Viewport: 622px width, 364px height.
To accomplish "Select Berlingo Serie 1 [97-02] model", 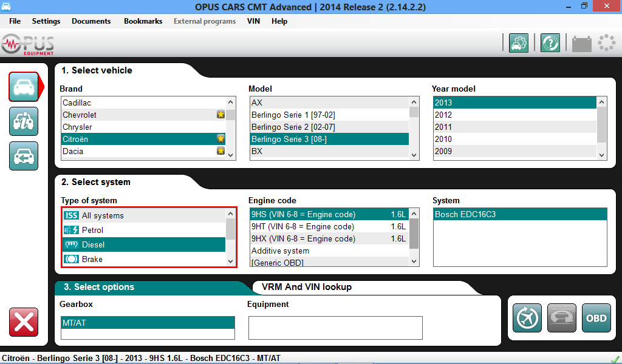I will (x=329, y=115).
